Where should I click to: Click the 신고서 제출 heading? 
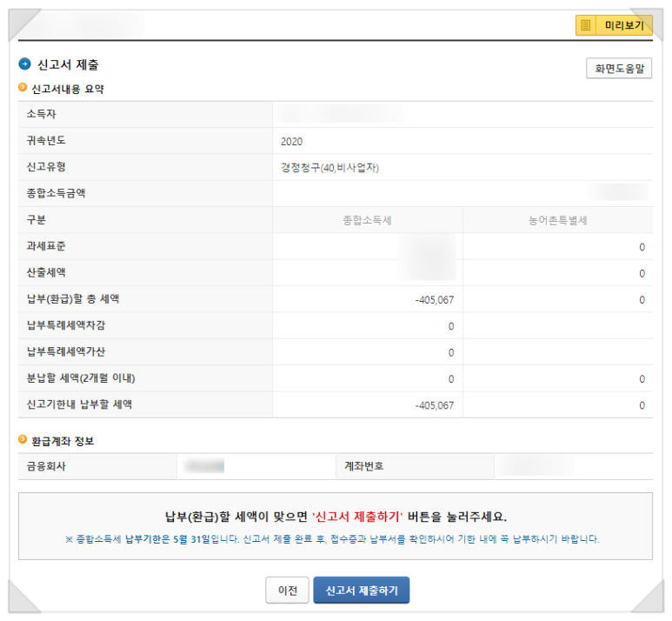tap(68, 64)
